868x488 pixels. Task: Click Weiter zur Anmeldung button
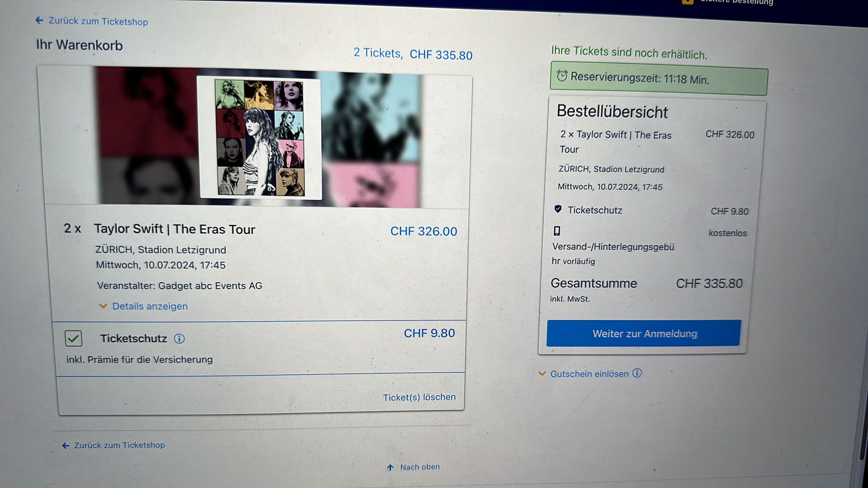coord(644,333)
